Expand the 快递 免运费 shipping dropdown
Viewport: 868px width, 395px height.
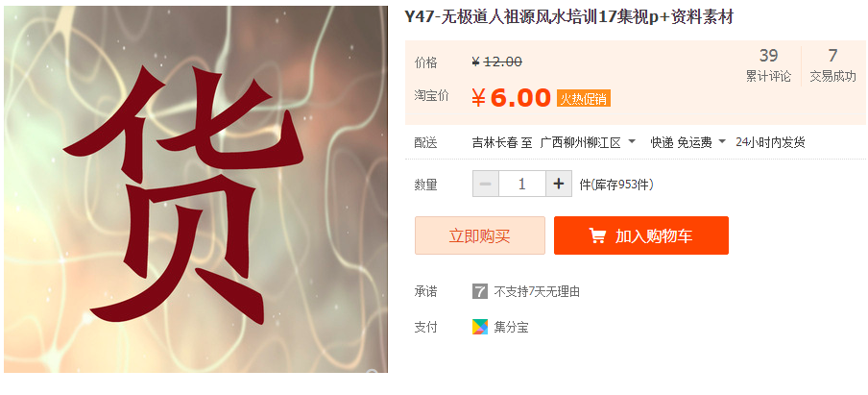[688, 143]
